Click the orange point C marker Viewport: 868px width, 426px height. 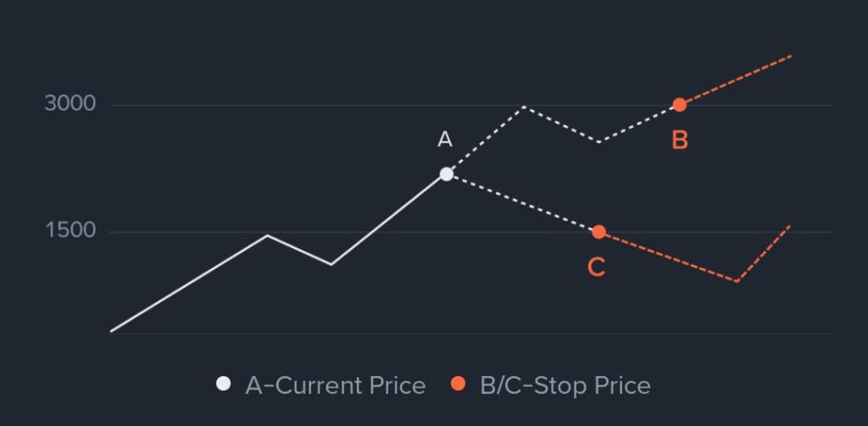[x=598, y=232]
